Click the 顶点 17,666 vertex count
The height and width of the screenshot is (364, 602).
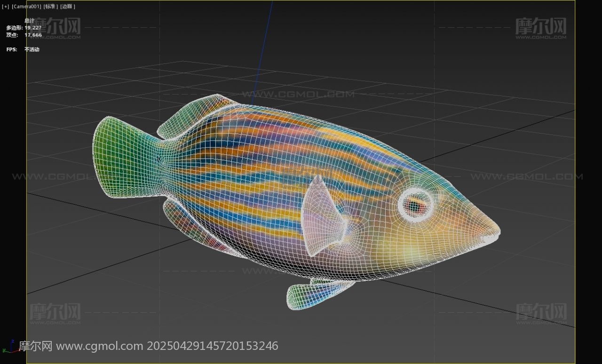tap(24, 35)
